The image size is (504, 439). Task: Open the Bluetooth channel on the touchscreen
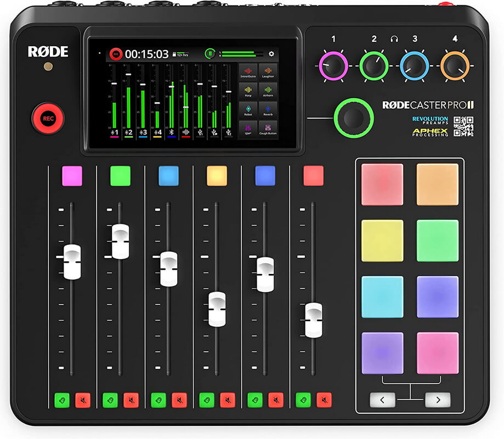(x=171, y=132)
